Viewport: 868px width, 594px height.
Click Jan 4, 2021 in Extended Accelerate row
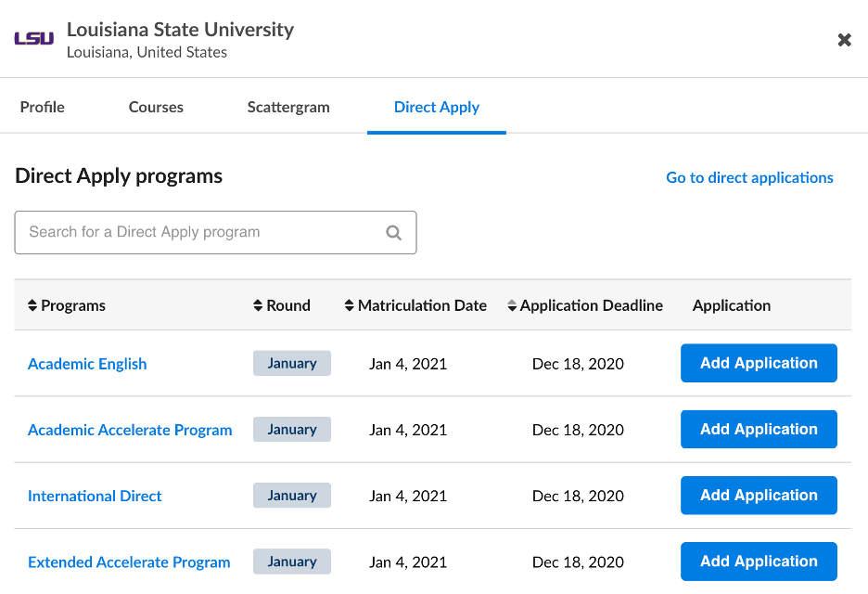(408, 562)
